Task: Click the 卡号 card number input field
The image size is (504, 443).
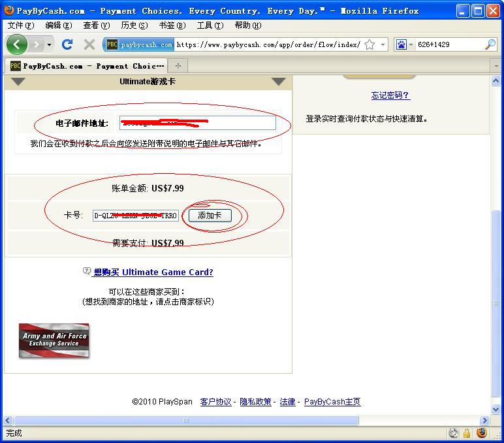Action: coord(135,216)
